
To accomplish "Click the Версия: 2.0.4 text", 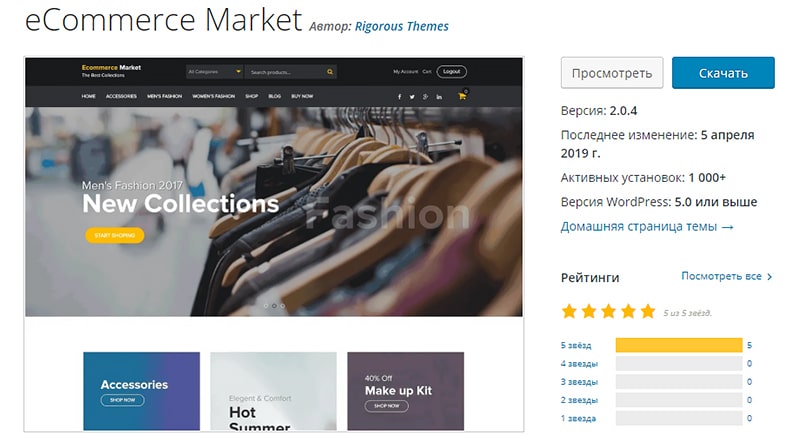I will click(x=599, y=111).
